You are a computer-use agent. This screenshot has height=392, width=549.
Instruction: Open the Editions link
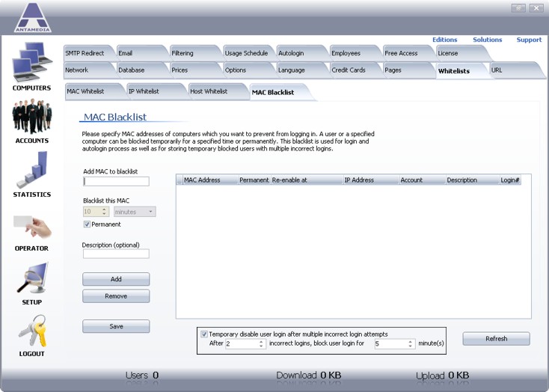pos(445,40)
